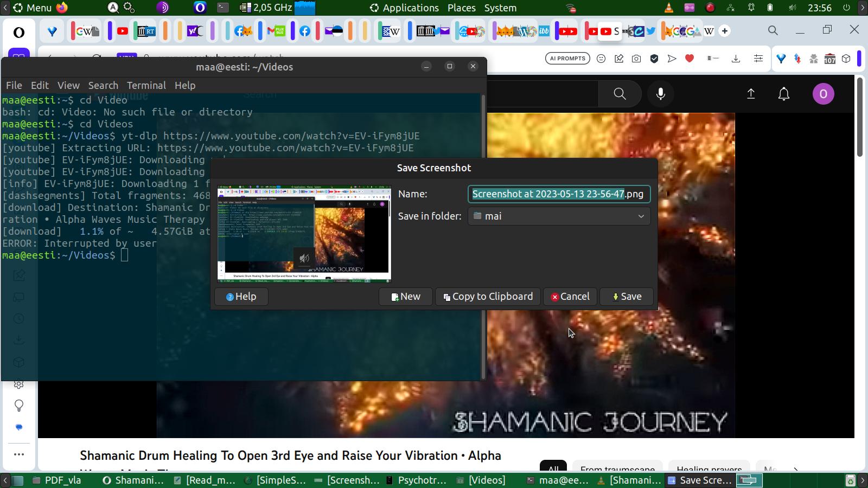Open the terminal Search menu
The height and width of the screenshot is (488, 868).
(x=103, y=86)
